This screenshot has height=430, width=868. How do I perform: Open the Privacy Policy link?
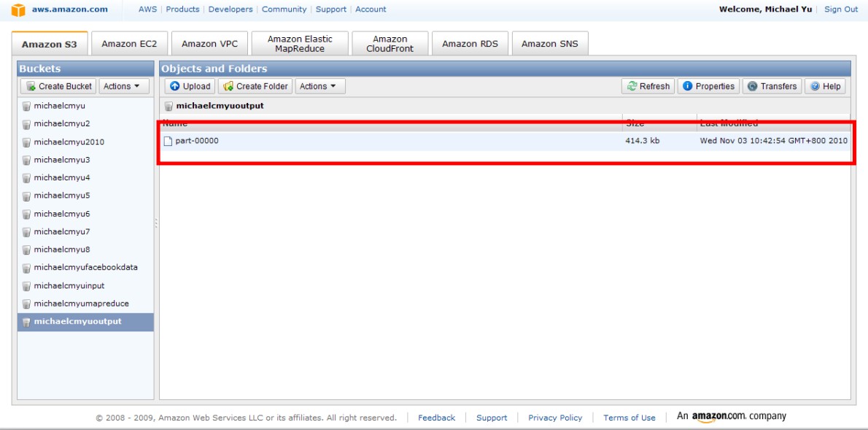[x=555, y=418]
